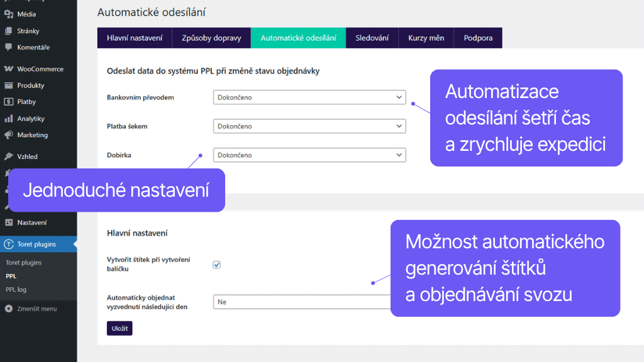Viewport: 644px width, 362px height.
Task: Open the Kurzy měn tab
Action: [426, 38]
